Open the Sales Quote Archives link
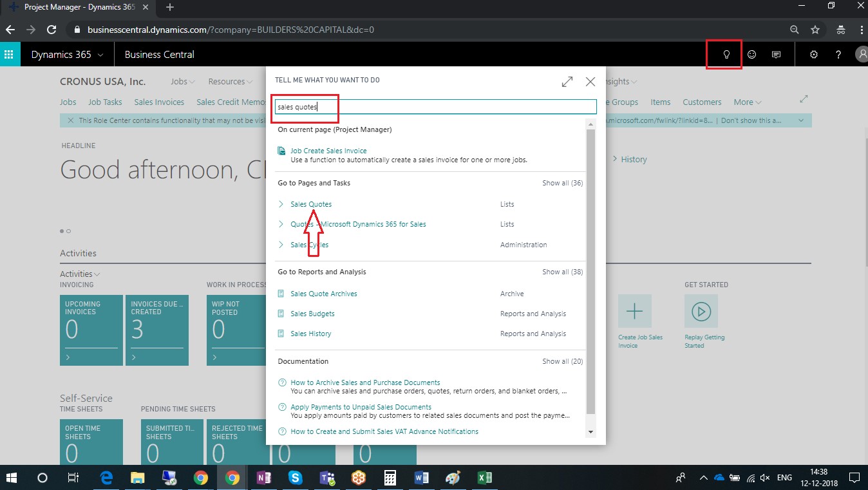Image resolution: width=868 pixels, height=490 pixels. (324, 294)
